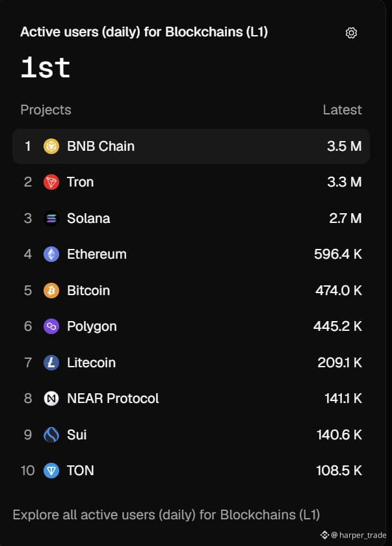392x546 pixels.
Task: Open the settings gear icon
Action: pos(351,32)
